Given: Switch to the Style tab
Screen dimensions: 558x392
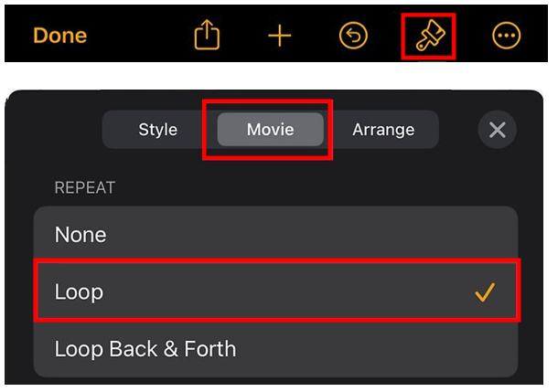Looking at the screenshot, I should (x=158, y=130).
